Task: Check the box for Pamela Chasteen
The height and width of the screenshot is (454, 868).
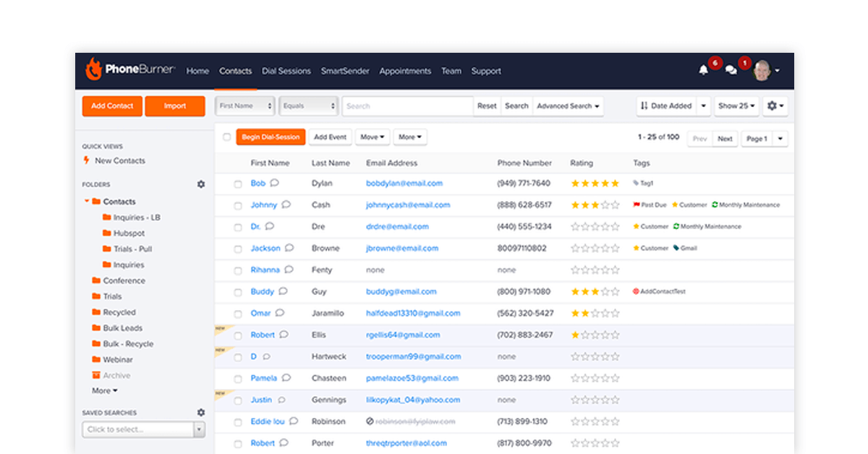Action: pos(237,379)
